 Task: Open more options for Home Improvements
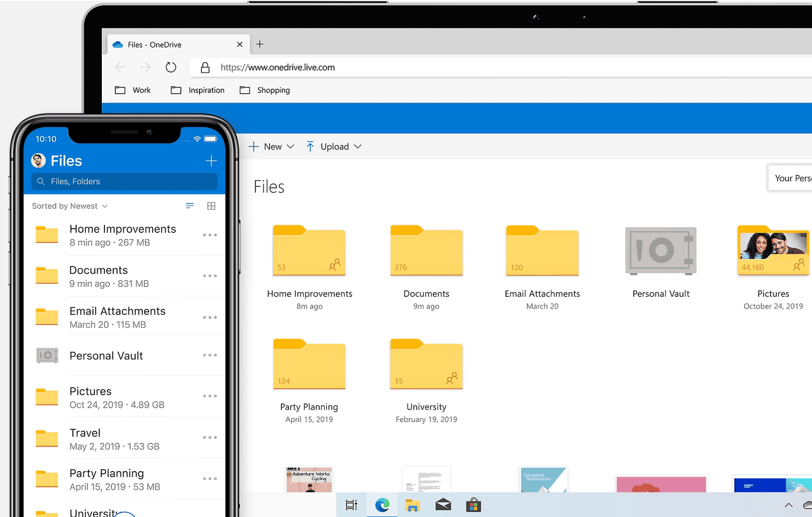210,235
